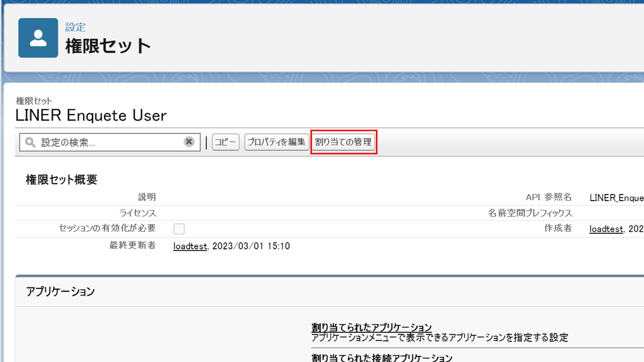Click the small 権限セット label above title
This screenshot has height=362, width=644.
(34, 100)
